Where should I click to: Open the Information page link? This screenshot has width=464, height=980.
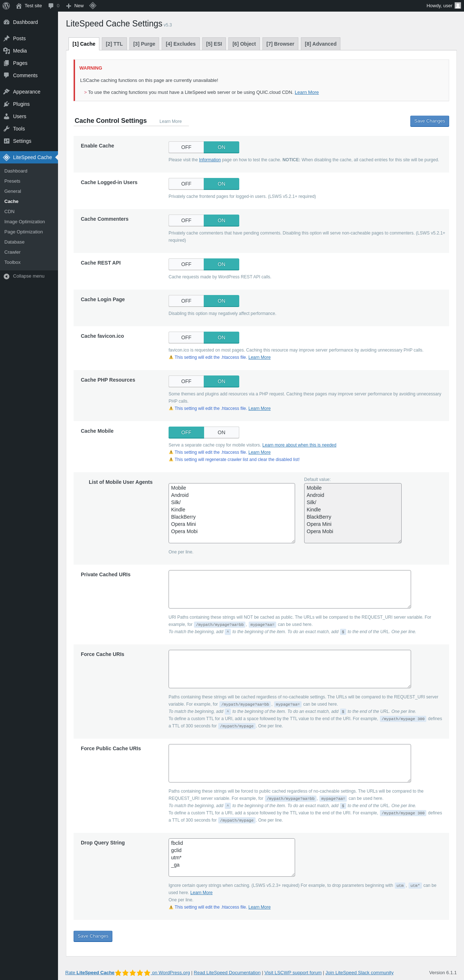210,160
